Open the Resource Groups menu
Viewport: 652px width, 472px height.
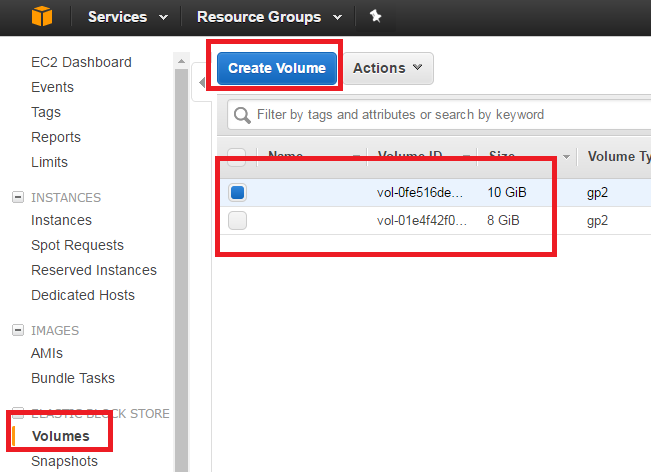[269, 17]
